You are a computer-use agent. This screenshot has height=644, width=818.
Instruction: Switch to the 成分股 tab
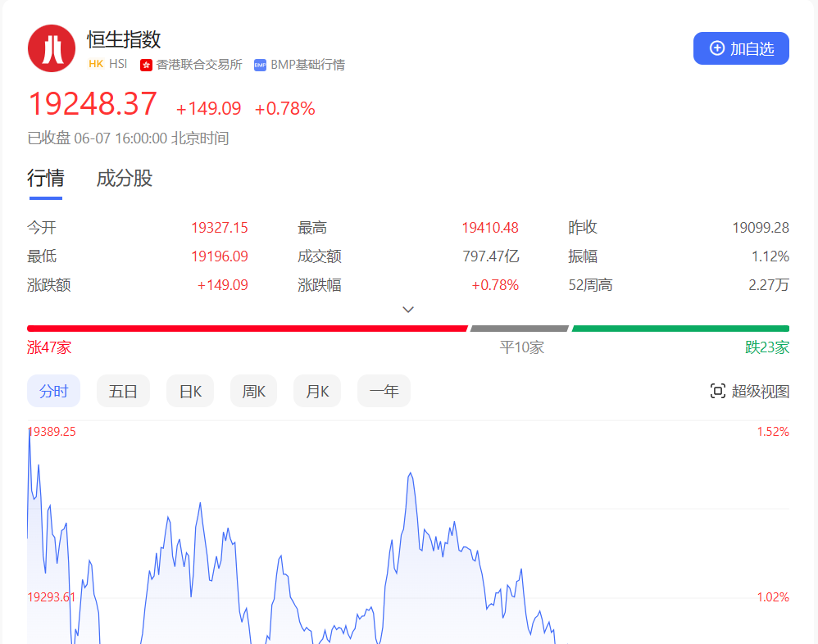point(124,179)
